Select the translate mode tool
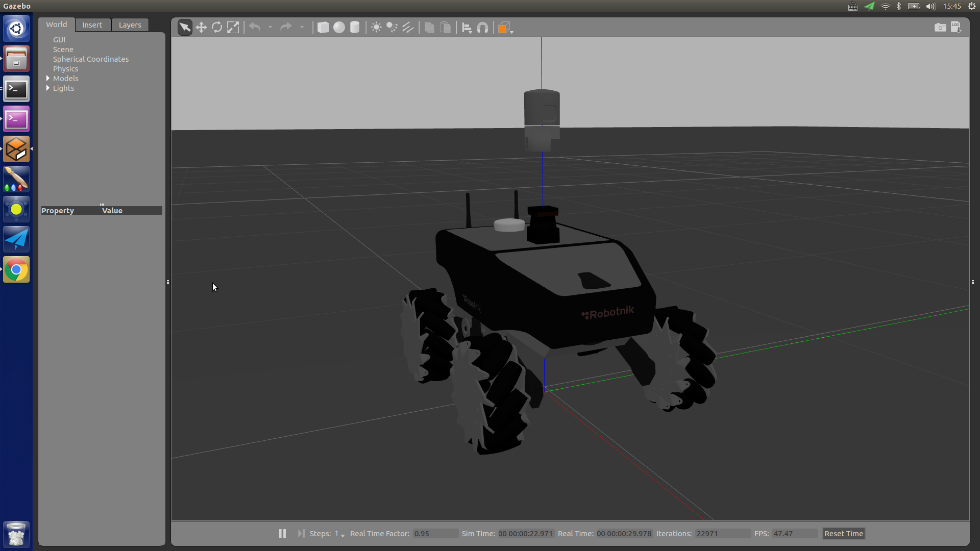This screenshot has height=551, width=980. [x=201, y=28]
